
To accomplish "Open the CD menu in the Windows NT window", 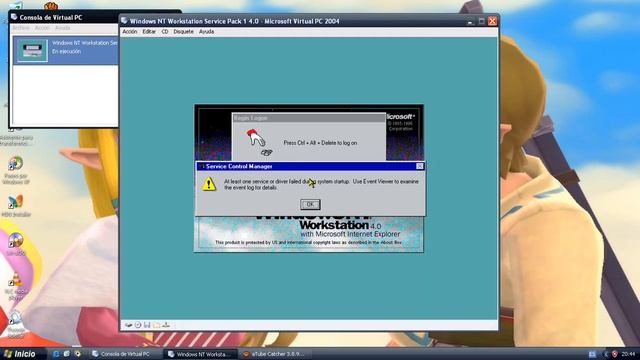I will pos(164,31).
